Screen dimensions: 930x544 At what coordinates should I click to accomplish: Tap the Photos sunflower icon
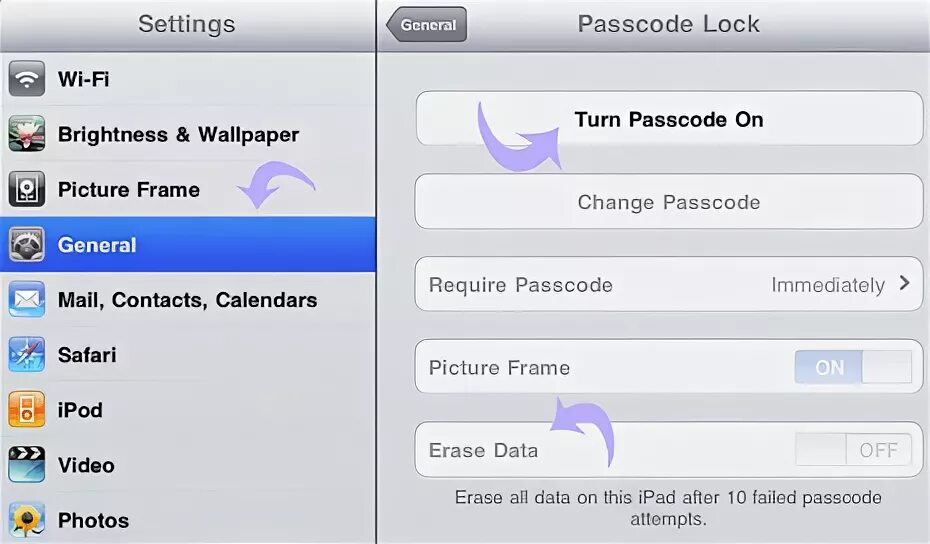click(27, 519)
